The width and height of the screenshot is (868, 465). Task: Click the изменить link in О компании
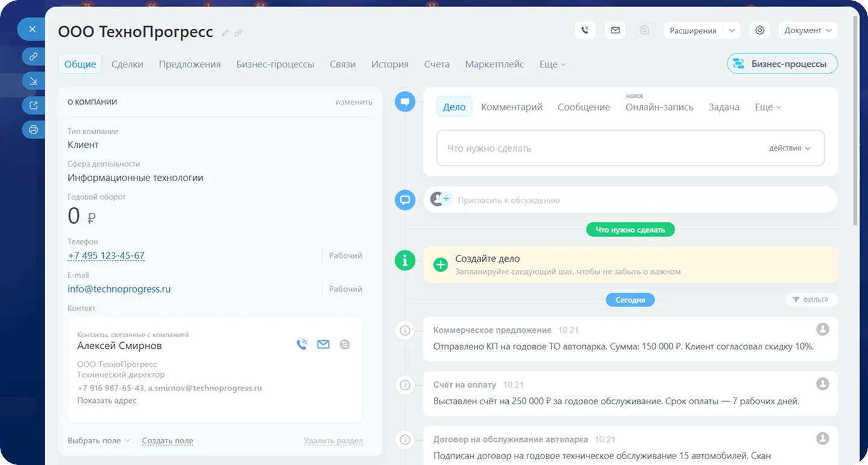pyautogui.click(x=354, y=102)
